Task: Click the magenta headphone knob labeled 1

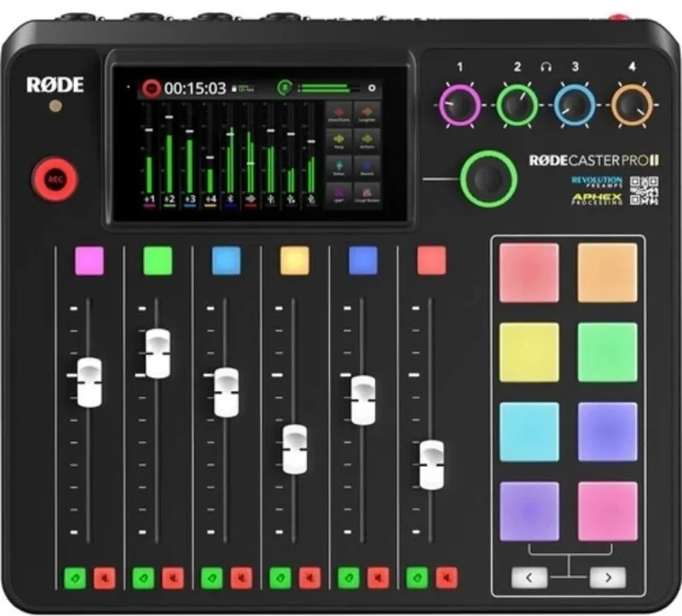Action: click(x=459, y=105)
